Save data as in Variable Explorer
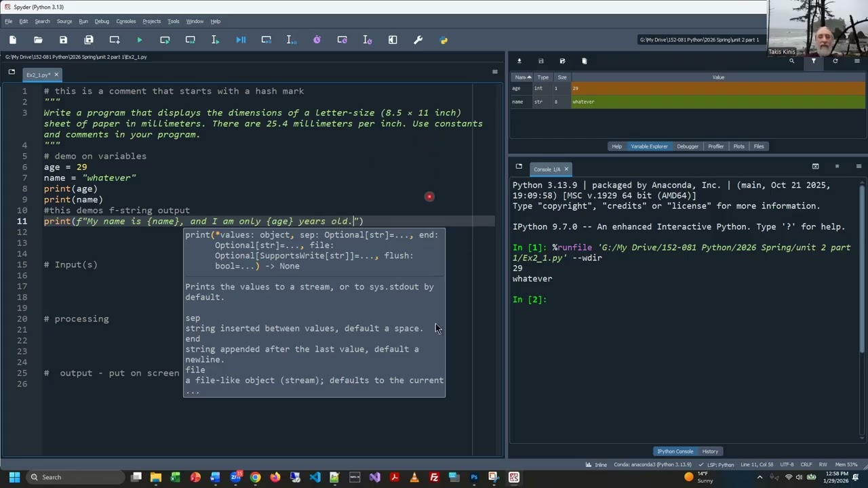Viewport: 868px width, 488px height. tap(562, 61)
